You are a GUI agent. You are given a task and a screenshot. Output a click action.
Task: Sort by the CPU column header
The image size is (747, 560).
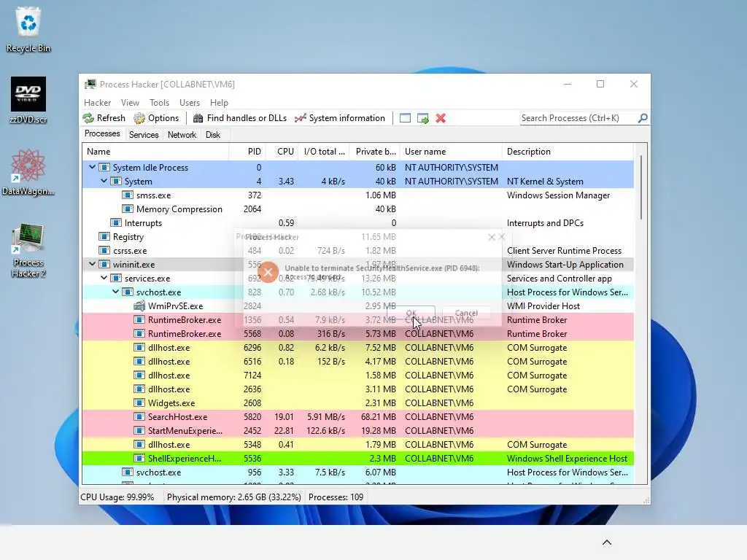tap(282, 152)
